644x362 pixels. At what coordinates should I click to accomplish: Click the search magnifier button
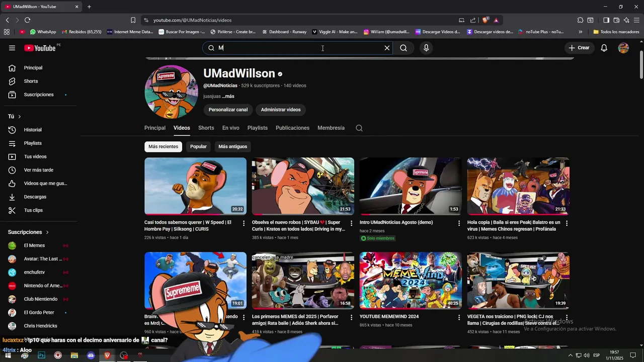[x=404, y=48]
